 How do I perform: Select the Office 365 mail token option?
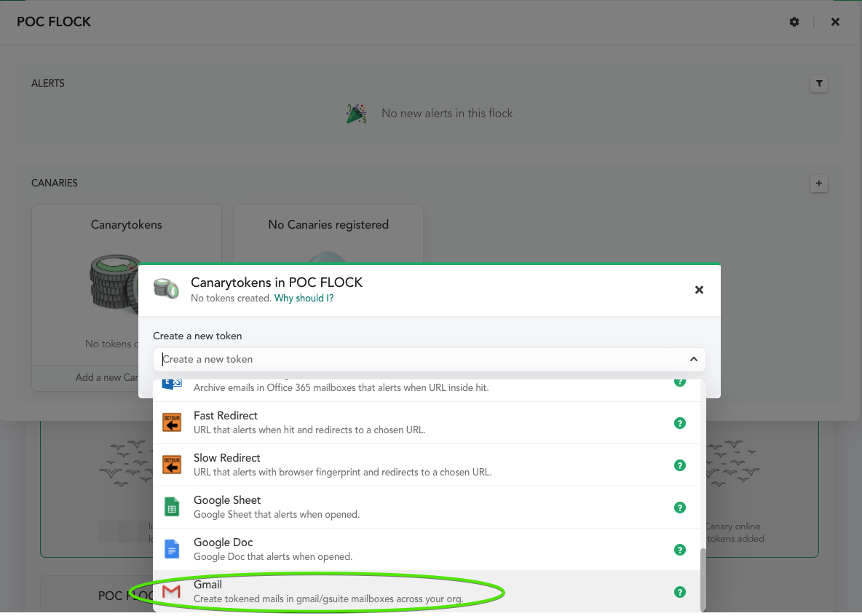click(x=427, y=390)
